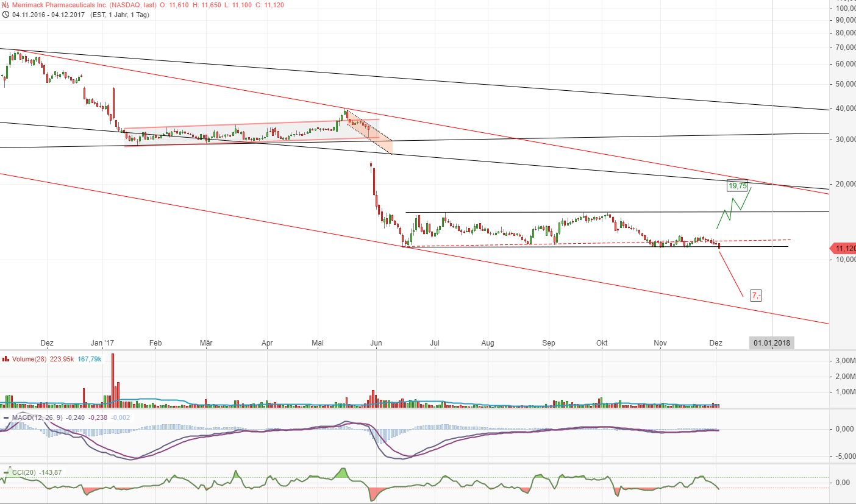
Task: Click the Jun label on the time axis
Action: (376, 343)
